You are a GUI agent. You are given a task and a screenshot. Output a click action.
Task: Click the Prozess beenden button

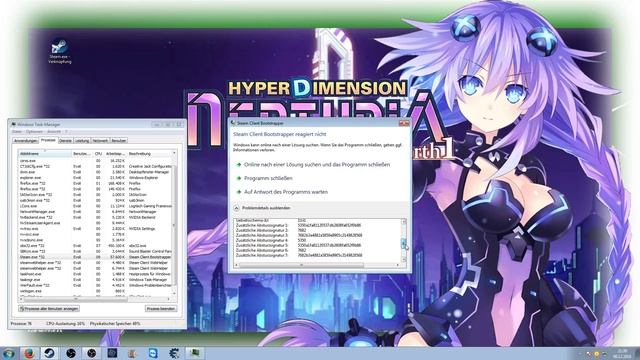coord(160,309)
